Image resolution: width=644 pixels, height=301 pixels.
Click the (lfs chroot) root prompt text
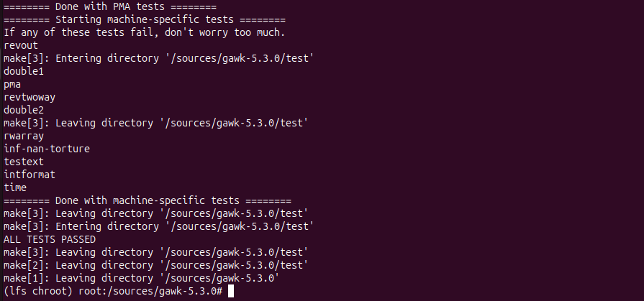point(113,291)
